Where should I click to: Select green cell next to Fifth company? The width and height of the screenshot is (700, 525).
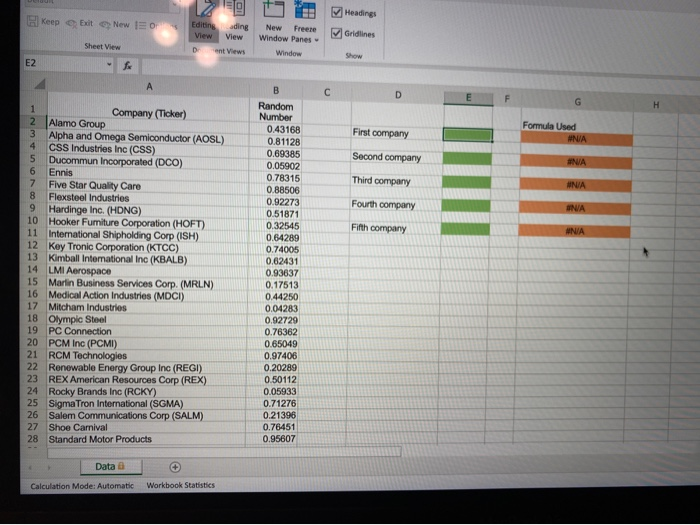[x=465, y=229]
